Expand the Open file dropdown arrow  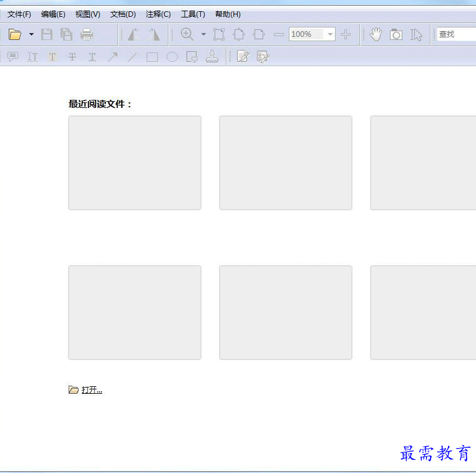[x=31, y=34]
